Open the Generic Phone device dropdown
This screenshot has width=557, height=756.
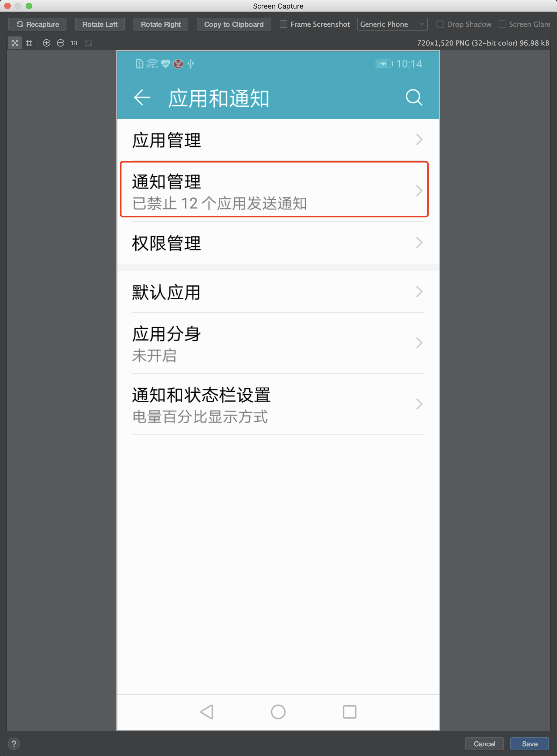pyautogui.click(x=392, y=24)
